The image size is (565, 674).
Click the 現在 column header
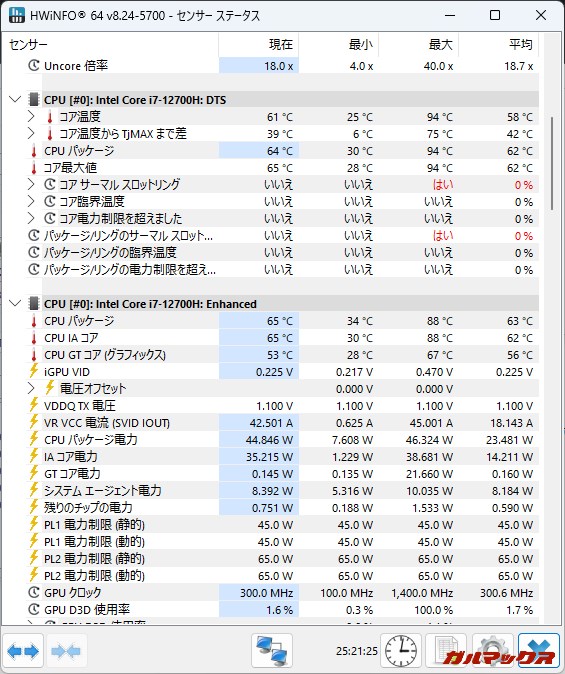click(259, 44)
